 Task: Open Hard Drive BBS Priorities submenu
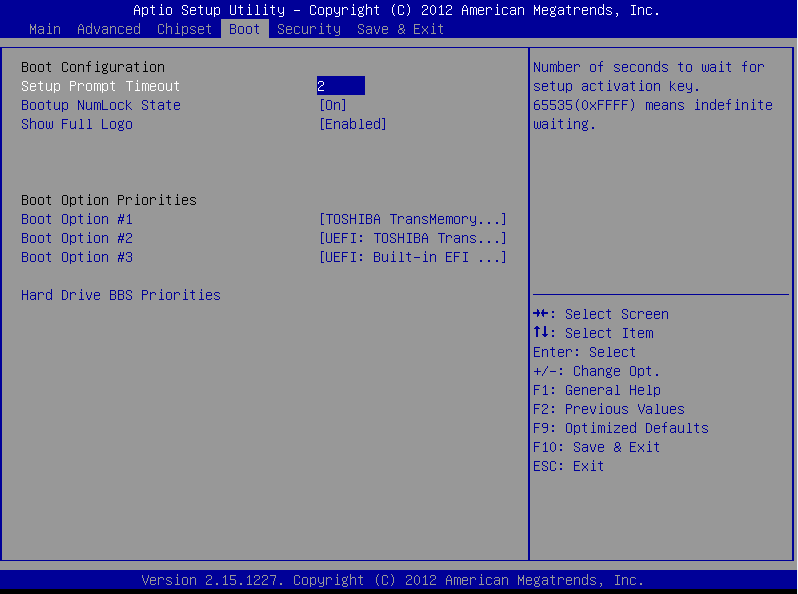pyautogui.click(x=120, y=295)
